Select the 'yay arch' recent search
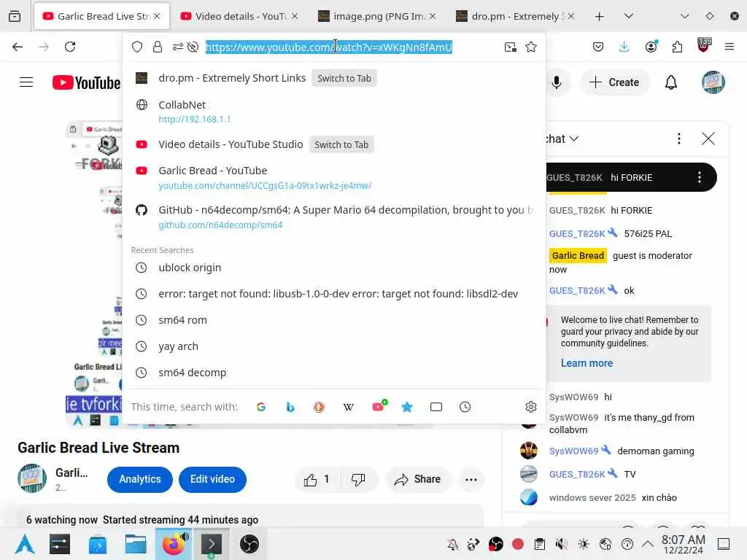The width and height of the screenshot is (747, 560). tap(333, 346)
